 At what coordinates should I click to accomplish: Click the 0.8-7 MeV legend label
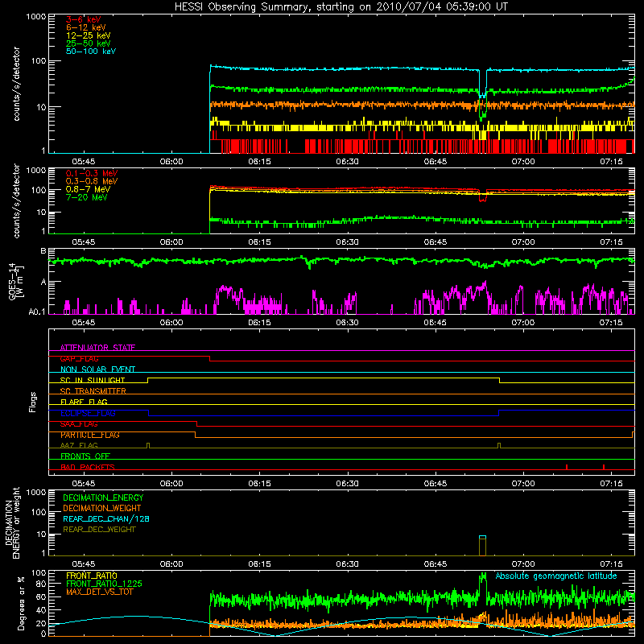click(88, 189)
